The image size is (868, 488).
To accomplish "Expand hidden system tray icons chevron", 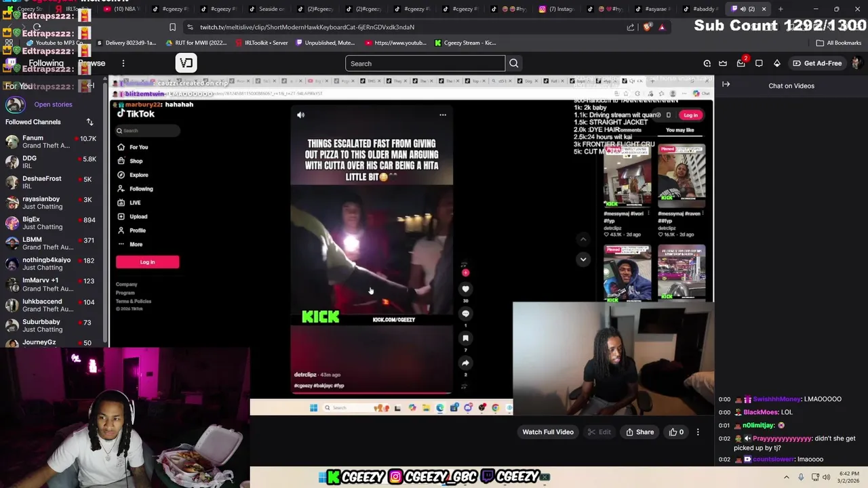I will tap(787, 477).
